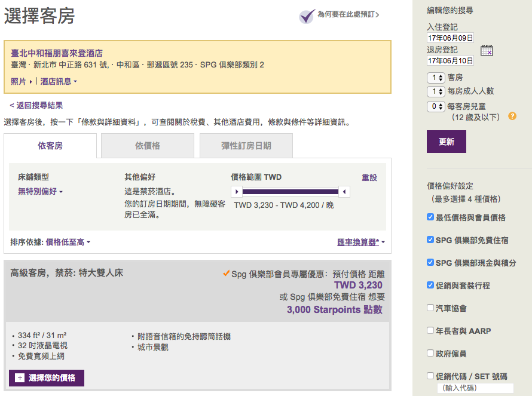Expand the 酒店訊息 dropdown

(x=59, y=81)
